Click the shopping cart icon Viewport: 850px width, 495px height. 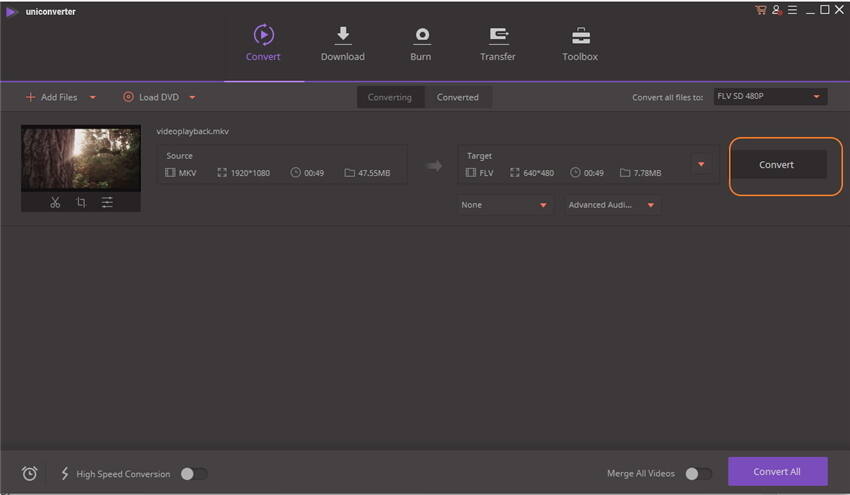click(x=761, y=10)
